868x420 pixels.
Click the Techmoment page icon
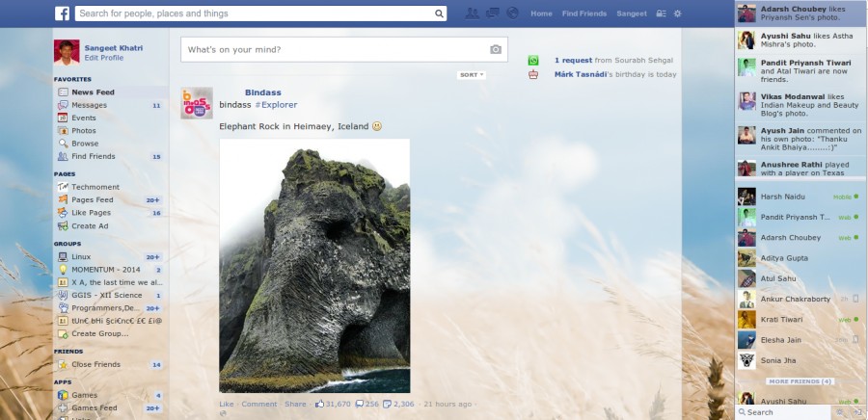[x=63, y=187]
